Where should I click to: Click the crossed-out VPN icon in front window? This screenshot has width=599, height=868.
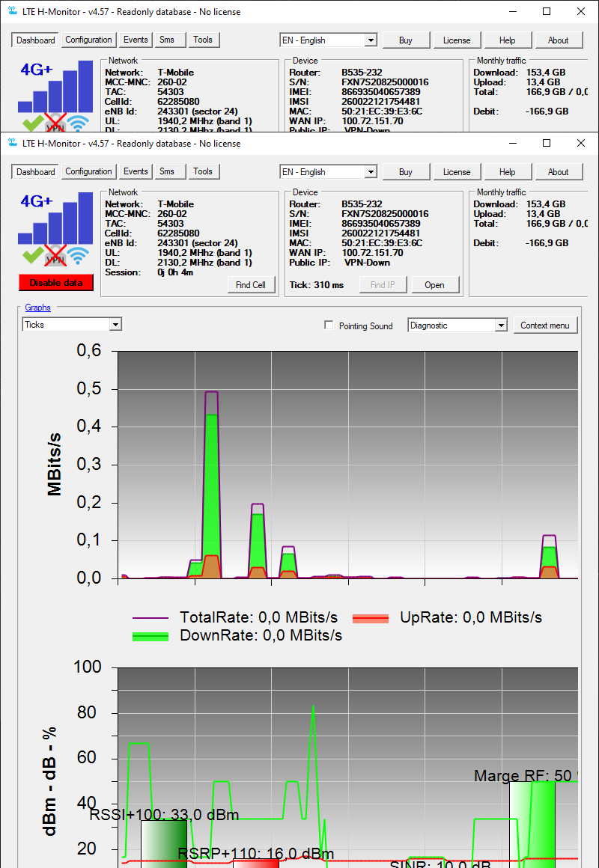(x=55, y=256)
